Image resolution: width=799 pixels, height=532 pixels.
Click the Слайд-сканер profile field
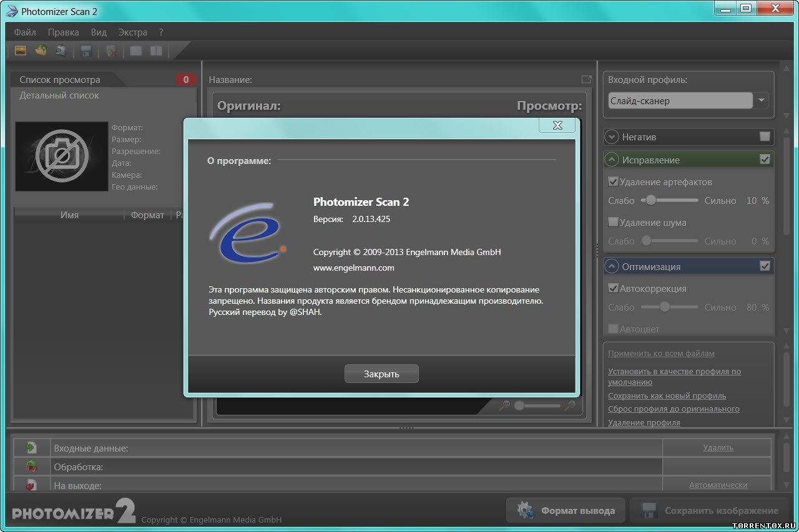coord(680,100)
